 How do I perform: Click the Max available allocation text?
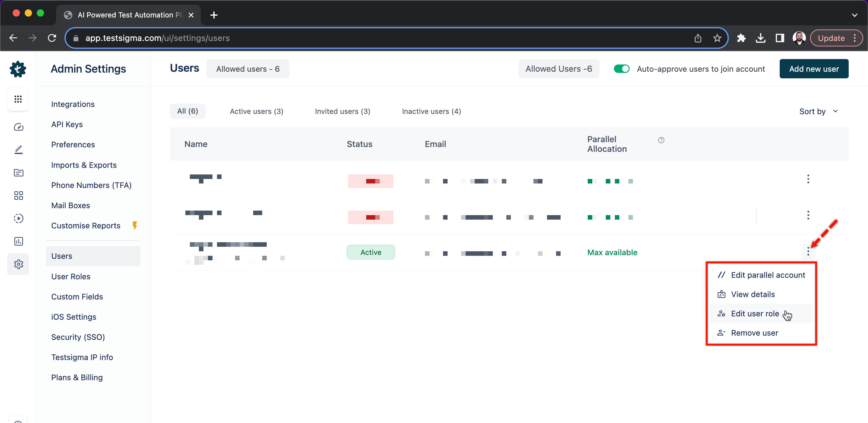tap(612, 252)
